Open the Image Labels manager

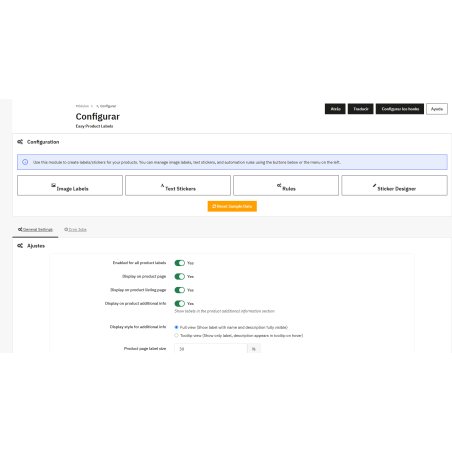pyautogui.click(x=70, y=185)
